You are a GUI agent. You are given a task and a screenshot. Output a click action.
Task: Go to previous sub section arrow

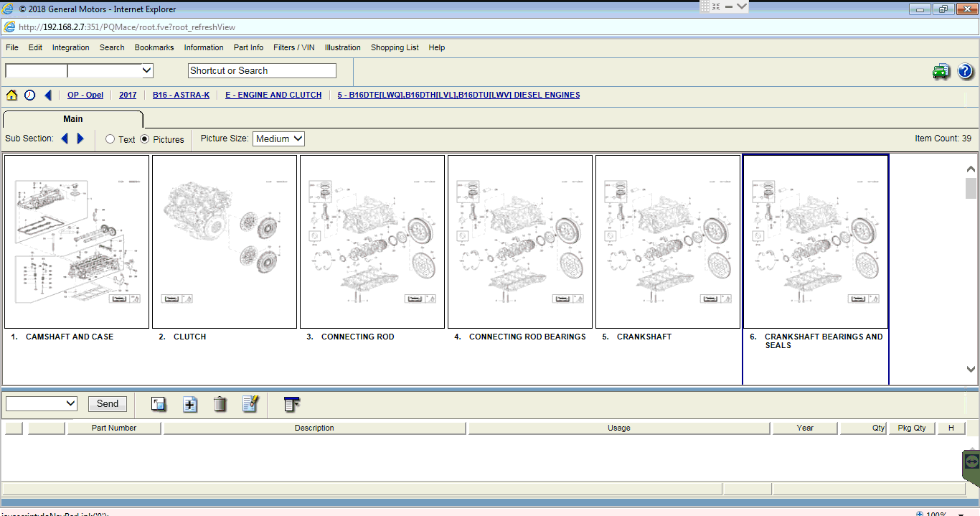point(65,139)
